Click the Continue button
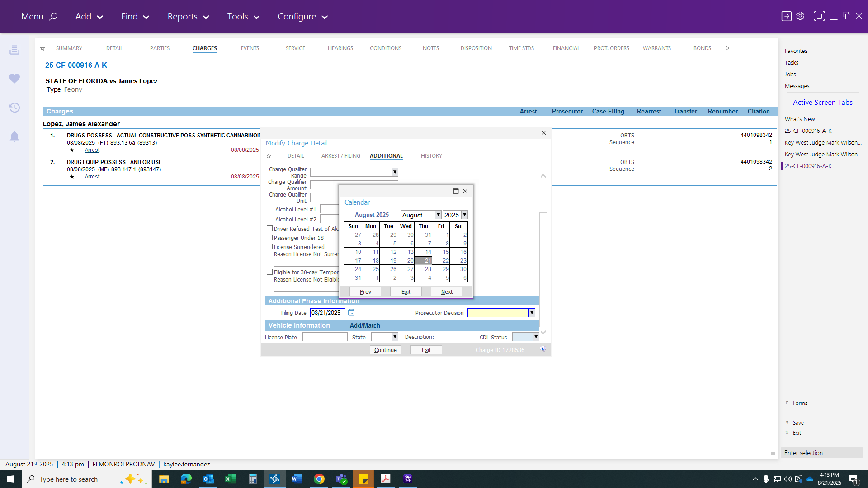Viewport: 868px width, 488px height. [386, 350]
